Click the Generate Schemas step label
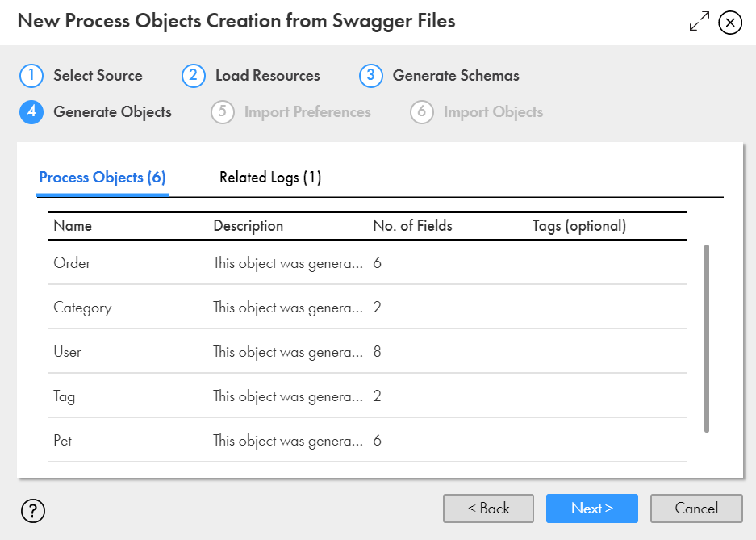Viewport: 756px width, 540px height. [456, 76]
